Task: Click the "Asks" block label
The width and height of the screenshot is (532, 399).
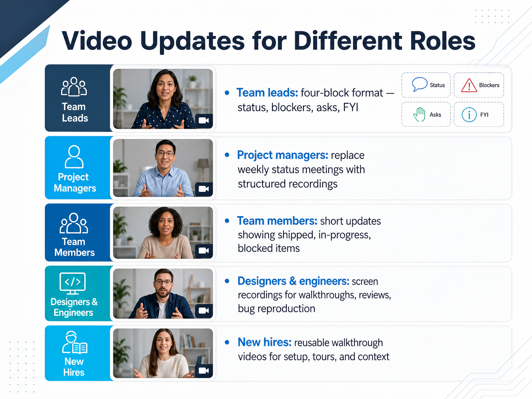Action: pyautogui.click(x=435, y=115)
